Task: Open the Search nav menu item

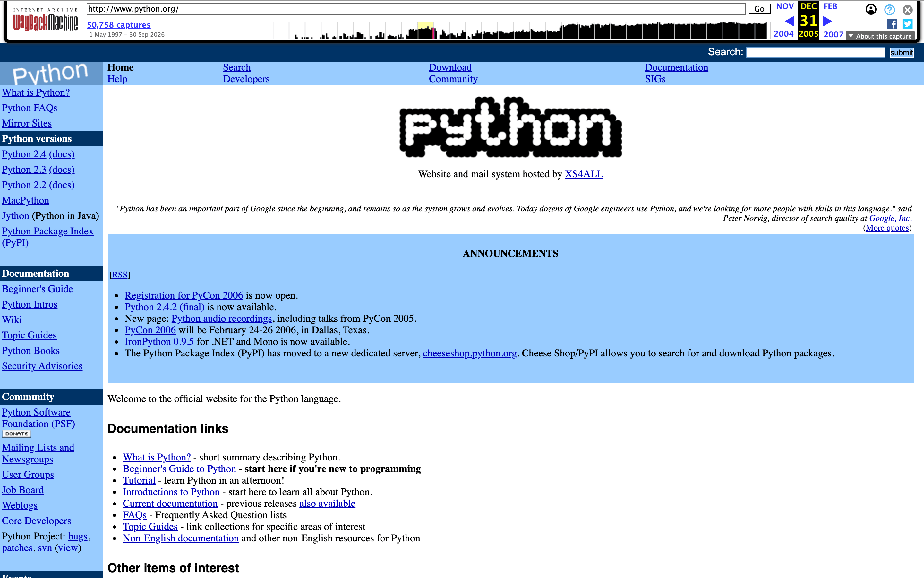Action: (237, 67)
